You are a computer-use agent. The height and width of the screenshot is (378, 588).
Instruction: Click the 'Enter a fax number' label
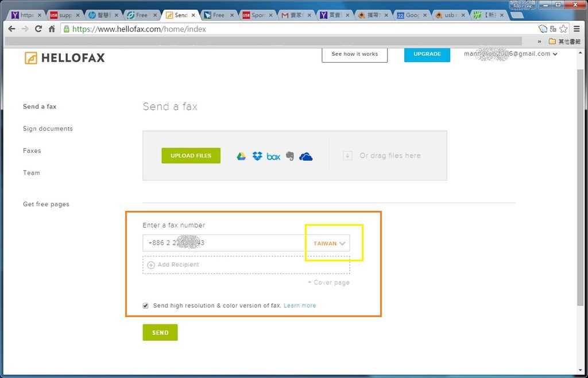173,225
